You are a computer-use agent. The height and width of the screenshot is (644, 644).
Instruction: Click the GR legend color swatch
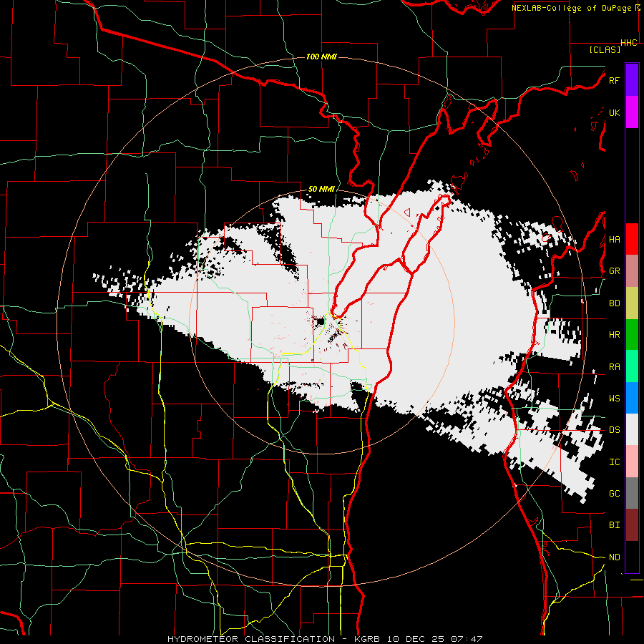[632, 271]
